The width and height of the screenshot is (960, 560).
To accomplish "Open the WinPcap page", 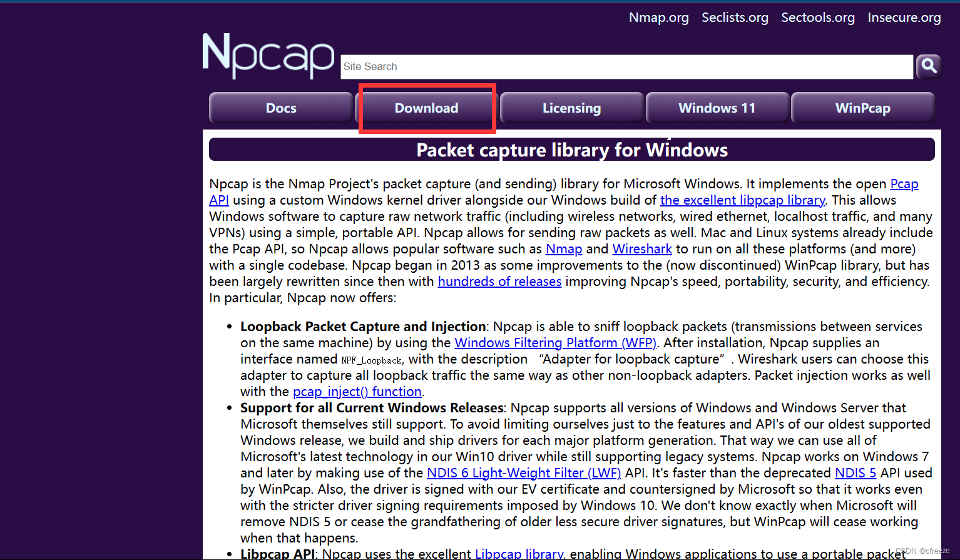I will point(862,108).
